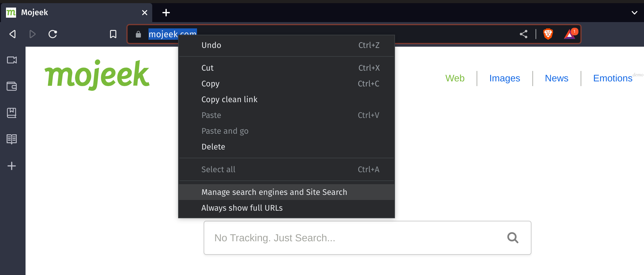Open the tab search dropdown chevron
Screen dimensions: 644x275
tap(635, 13)
